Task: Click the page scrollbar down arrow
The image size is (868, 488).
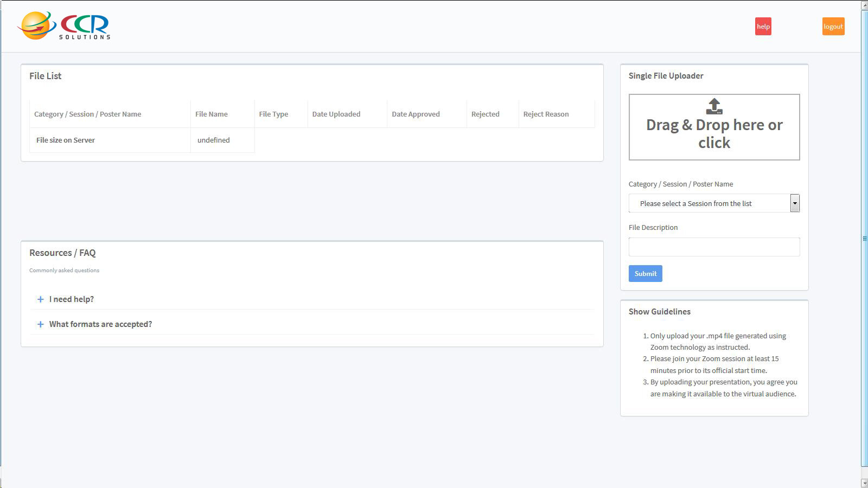Action: [864, 483]
